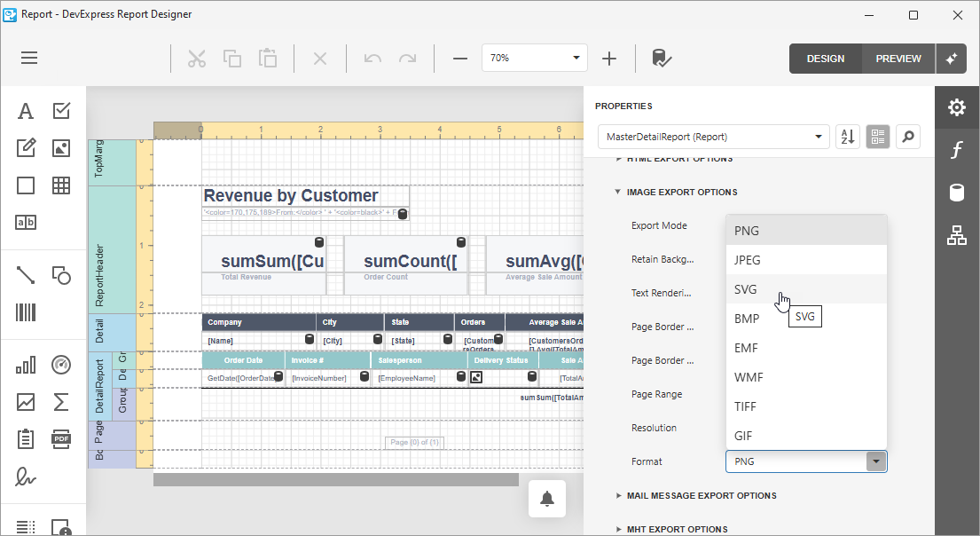Select JPEG in the dropdown list
The image size is (980, 536).
(x=748, y=260)
